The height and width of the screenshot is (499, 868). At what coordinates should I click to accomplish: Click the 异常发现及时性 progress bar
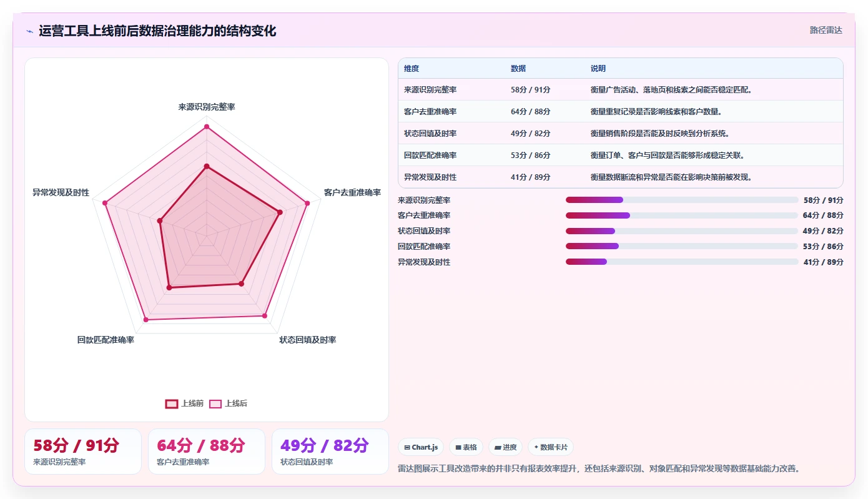[x=682, y=262]
